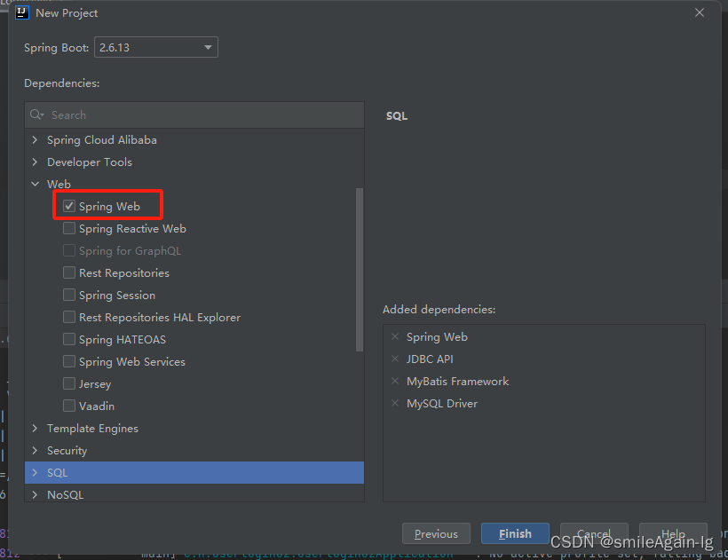Enable Spring HATEOAS dependency
Image resolution: width=728 pixels, height=560 pixels.
[x=69, y=340]
